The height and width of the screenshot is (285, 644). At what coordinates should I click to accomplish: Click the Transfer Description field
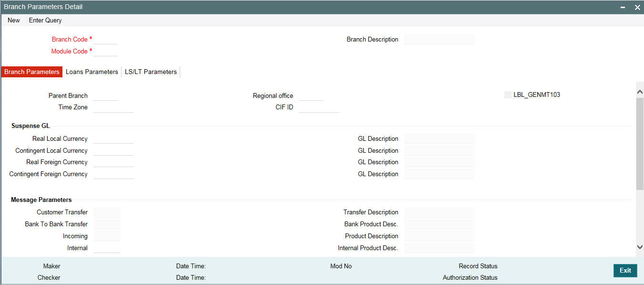tap(439, 212)
